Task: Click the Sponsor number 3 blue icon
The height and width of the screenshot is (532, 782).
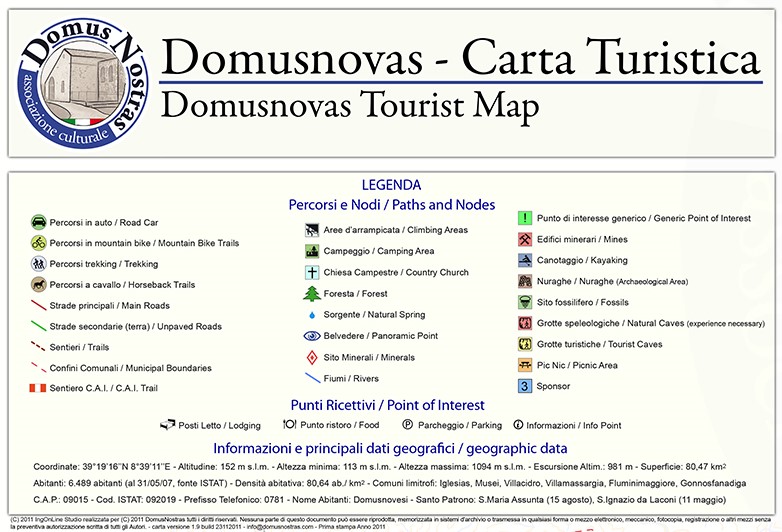Action: (x=525, y=386)
